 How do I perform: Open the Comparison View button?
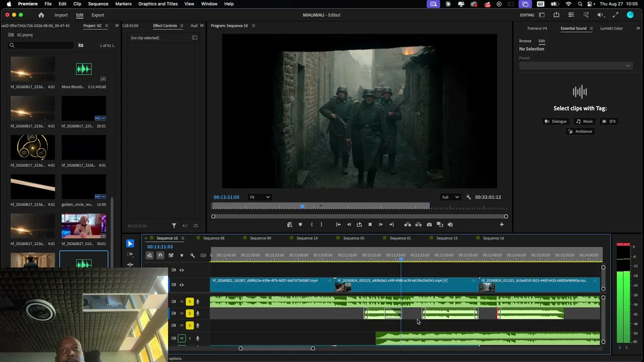pos(440,225)
